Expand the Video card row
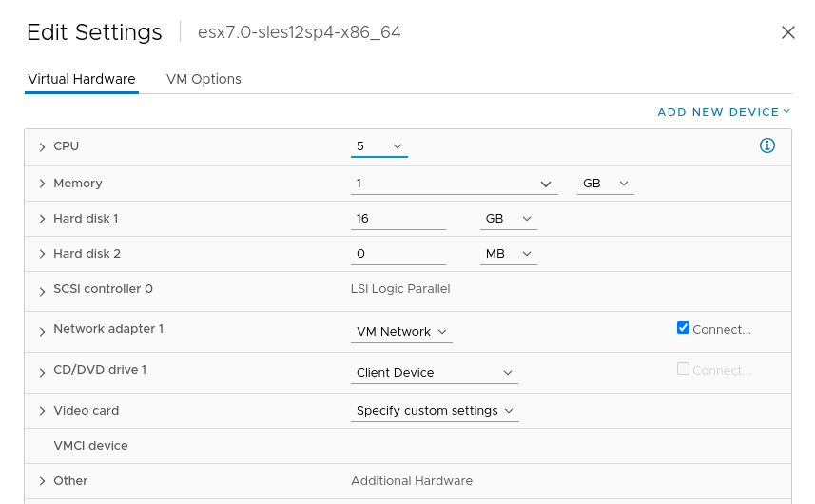Screen dimensions: 815x504 tap(43, 411)
